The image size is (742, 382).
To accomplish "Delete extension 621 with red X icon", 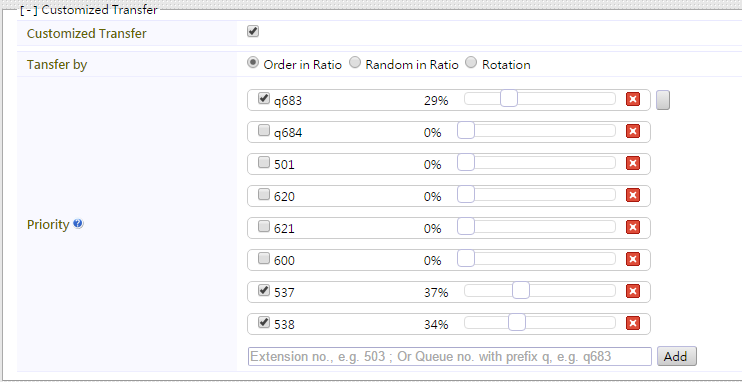I will point(633,227).
